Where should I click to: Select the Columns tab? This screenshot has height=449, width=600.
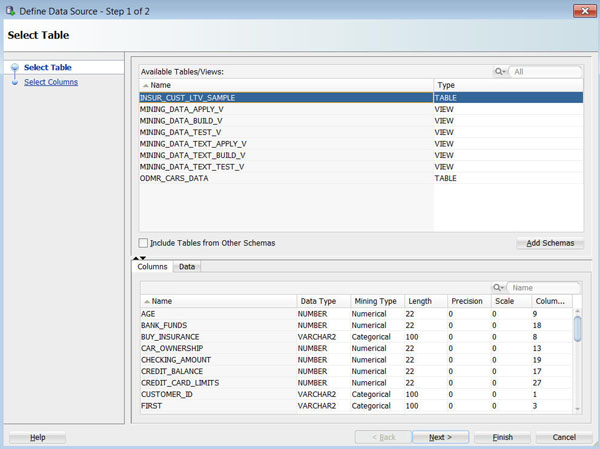pyautogui.click(x=152, y=267)
